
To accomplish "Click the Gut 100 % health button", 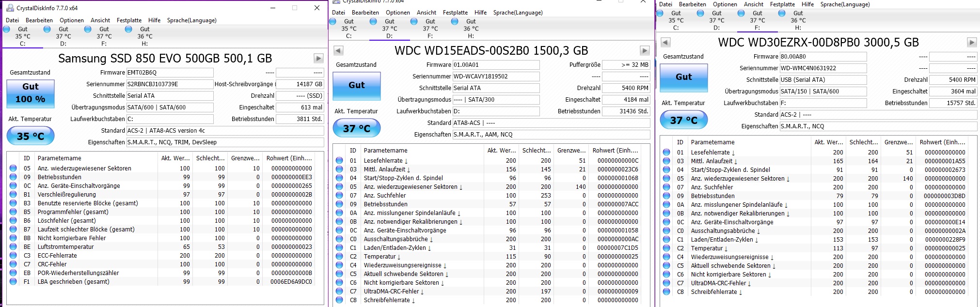I will tap(31, 93).
